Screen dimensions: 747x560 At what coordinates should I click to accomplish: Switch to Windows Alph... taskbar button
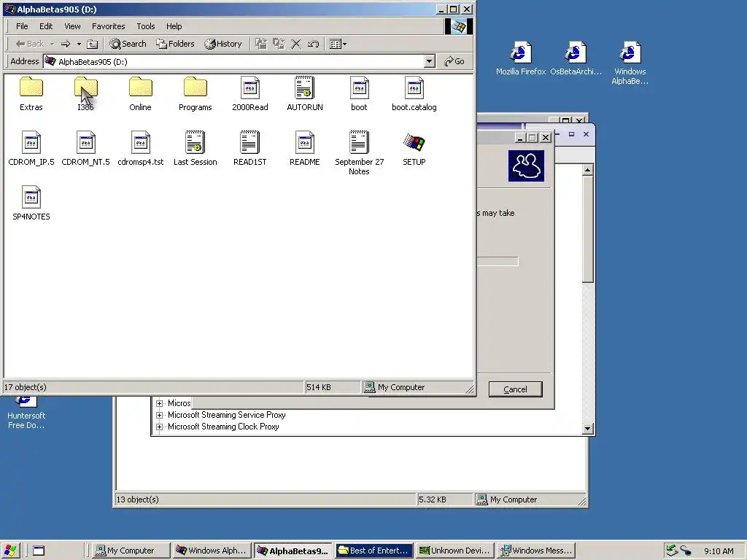pyautogui.click(x=212, y=551)
